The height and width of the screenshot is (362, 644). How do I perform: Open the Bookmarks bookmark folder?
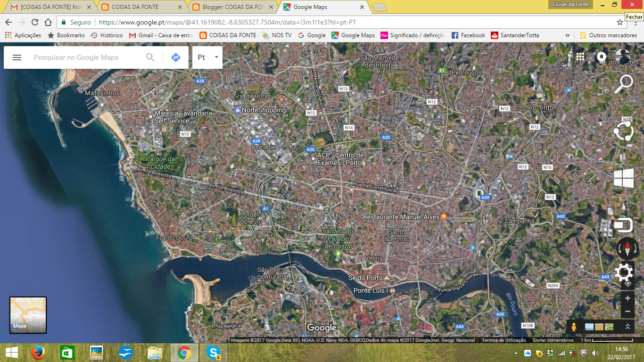(x=66, y=35)
